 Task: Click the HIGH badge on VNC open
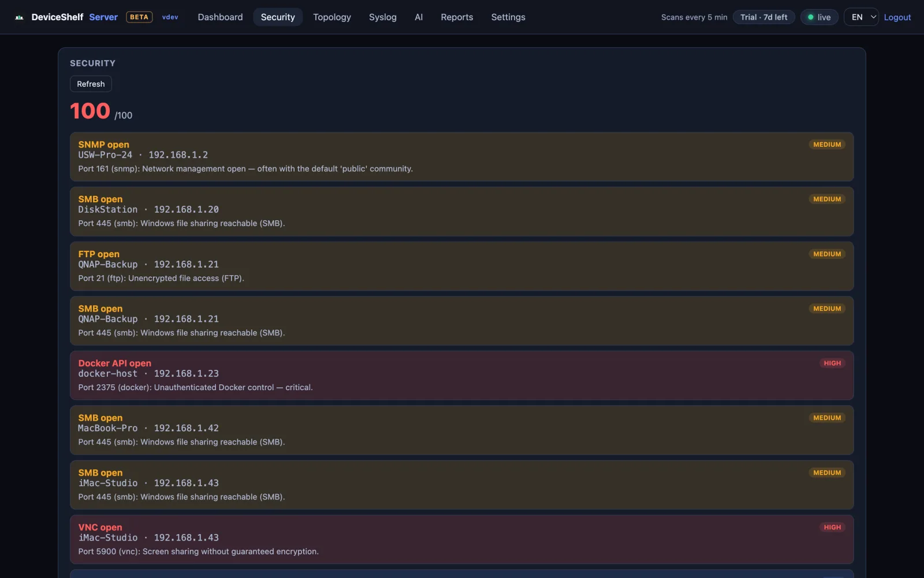(832, 527)
